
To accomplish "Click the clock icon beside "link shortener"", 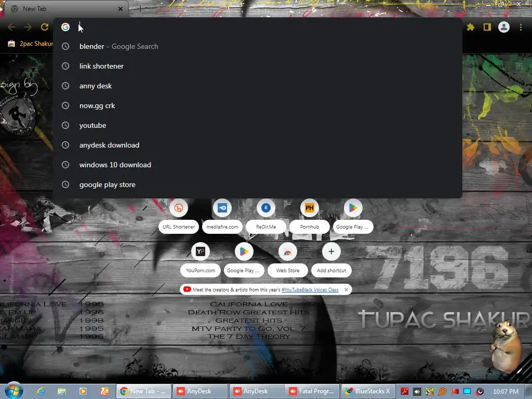I will point(65,66).
